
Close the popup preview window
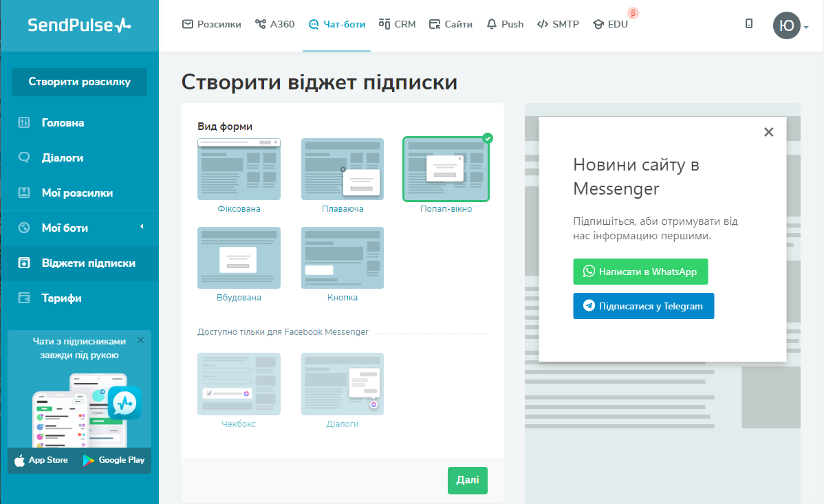[769, 132]
